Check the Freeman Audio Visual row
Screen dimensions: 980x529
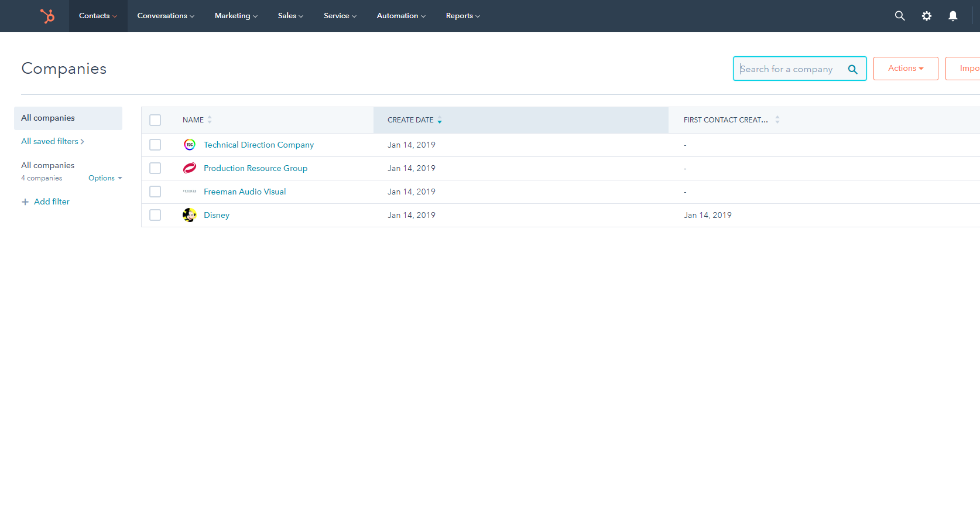pyautogui.click(x=155, y=192)
